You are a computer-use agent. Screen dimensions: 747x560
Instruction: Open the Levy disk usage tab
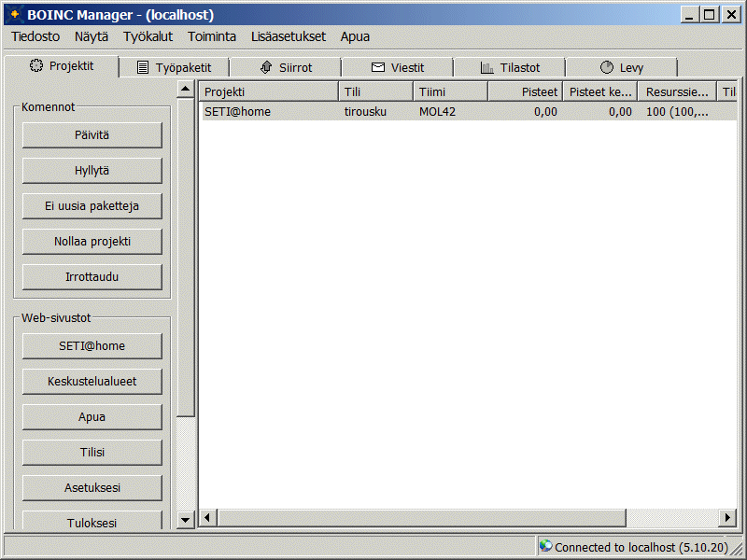(622, 67)
